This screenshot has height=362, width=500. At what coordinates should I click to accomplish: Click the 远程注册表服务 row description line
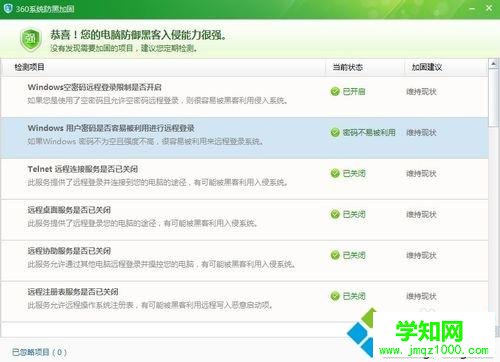click(150, 305)
